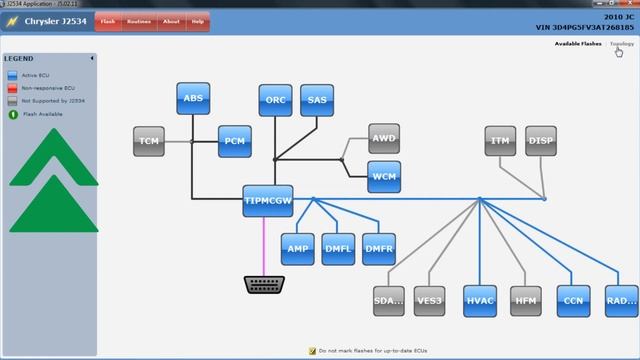Screen dimensions: 640x360
Task: Select the SDA module node
Action: point(389,301)
